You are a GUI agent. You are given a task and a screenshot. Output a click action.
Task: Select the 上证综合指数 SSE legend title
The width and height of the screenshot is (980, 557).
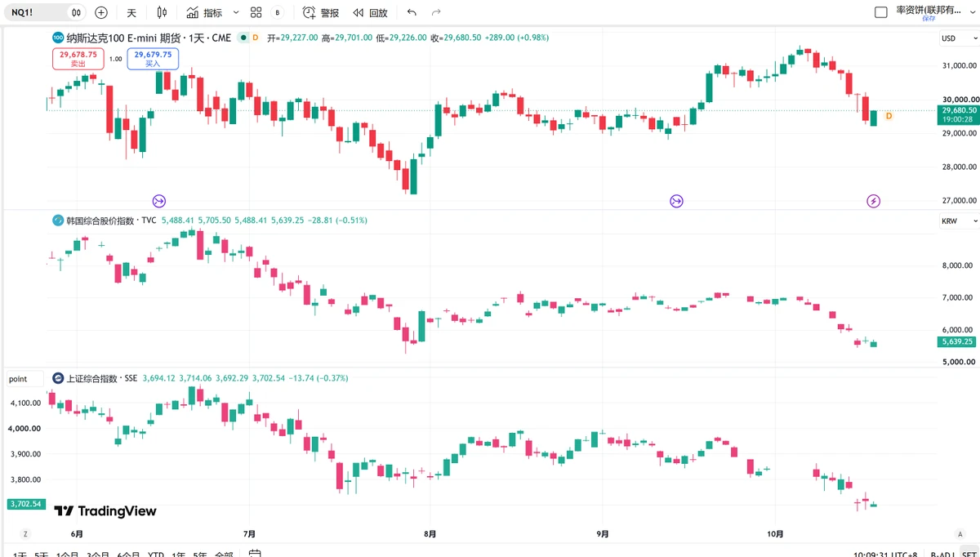[101, 379]
